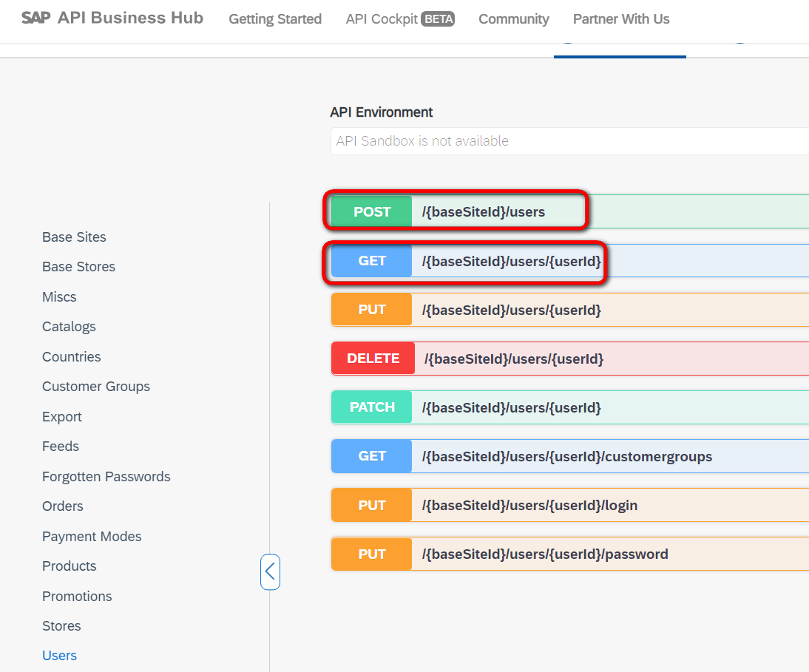Select Forgotten Passwords in the sidebar

(106, 477)
